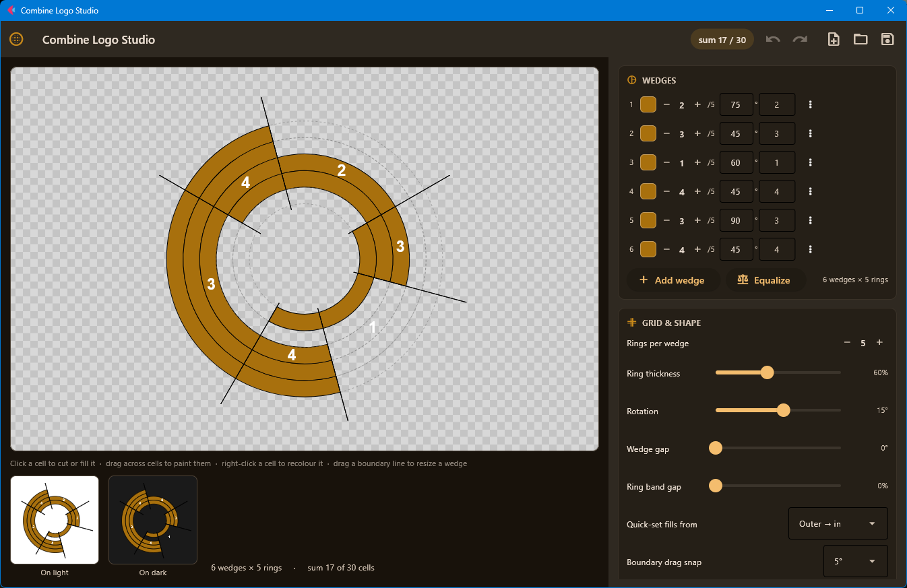The height and width of the screenshot is (588, 907).
Task: Increase filled rings of wedge 3
Action: pos(697,162)
